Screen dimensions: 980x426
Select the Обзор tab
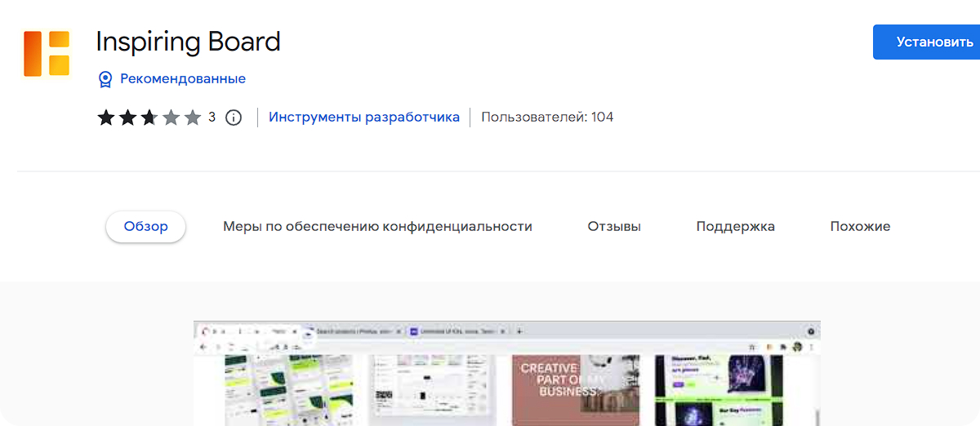(146, 227)
